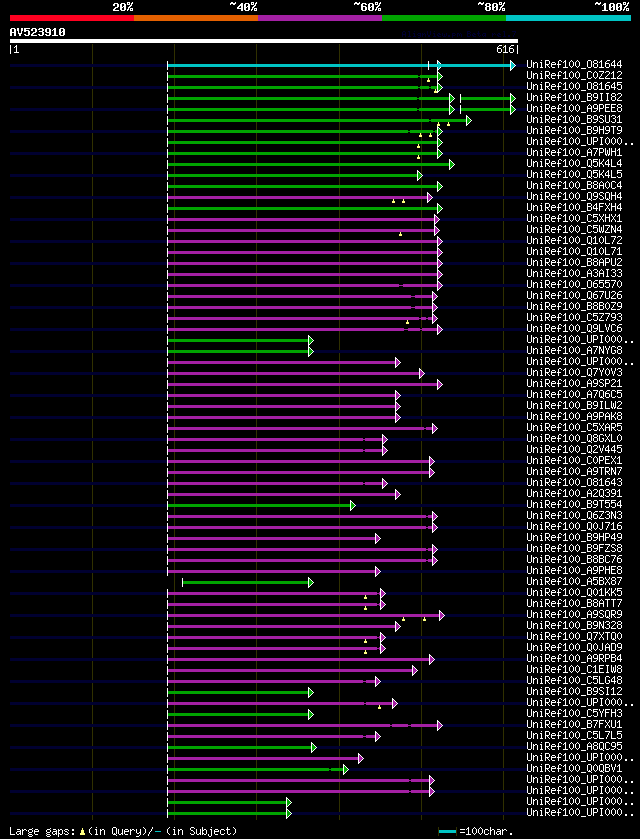This screenshot has height=839, width=640.
Task: Click the UniRef100_Q8GXL0 label
Action: pos(574,438)
